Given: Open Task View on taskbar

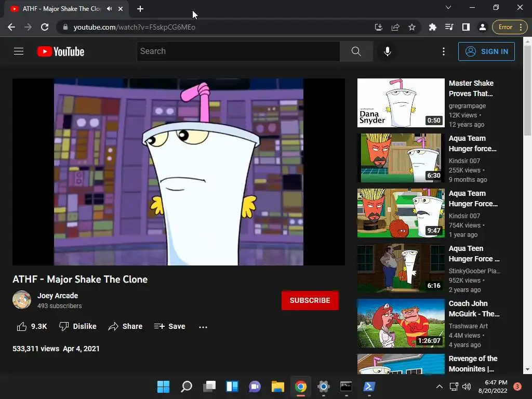Looking at the screenshot, I should [x=209, y=387].
